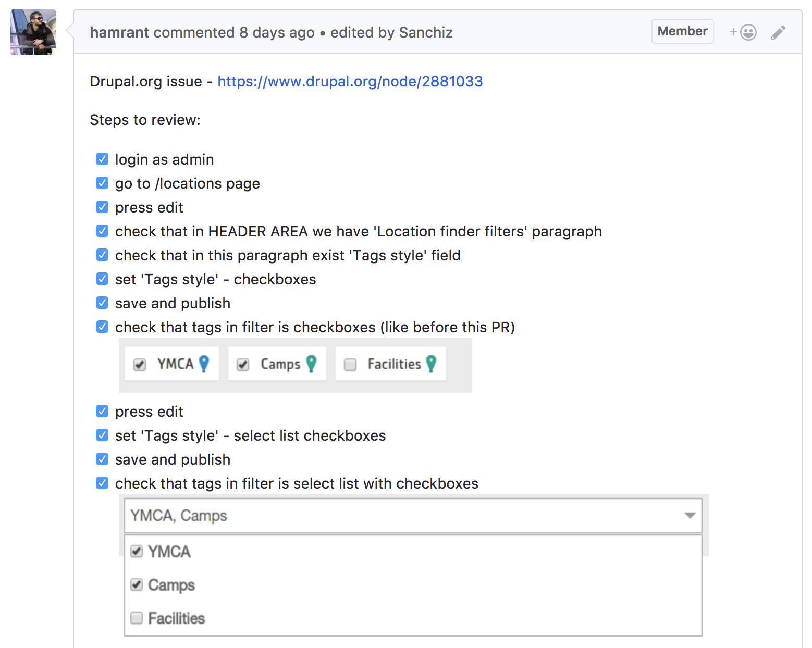Image resolution: width=812 pixels, height=648 pixels.
Task: Toggle the 'set Tags style - checkboxes' task
Action: point(102,279)
